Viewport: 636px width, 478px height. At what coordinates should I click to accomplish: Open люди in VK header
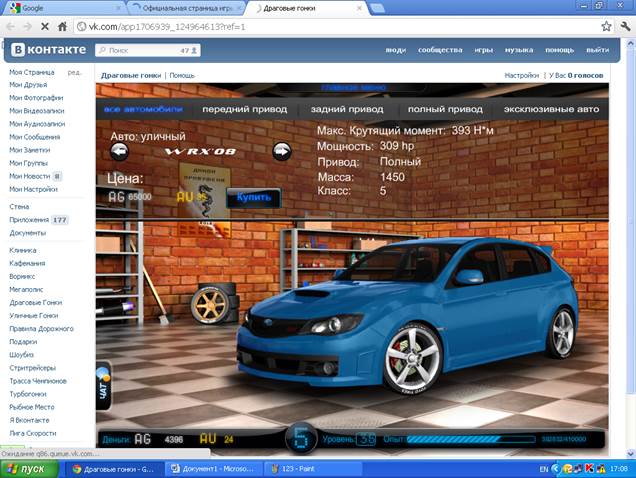tap(395, 50)
